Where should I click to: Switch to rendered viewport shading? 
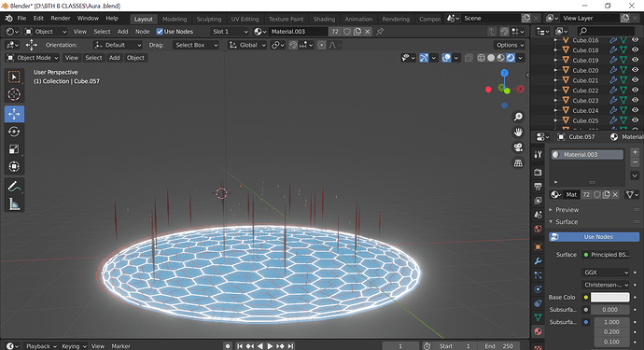511,58
